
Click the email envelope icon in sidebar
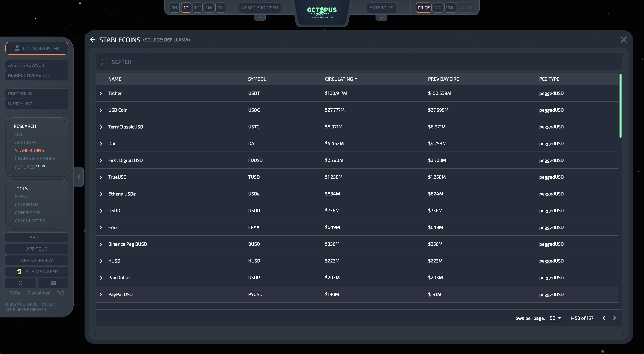point(53,283)
